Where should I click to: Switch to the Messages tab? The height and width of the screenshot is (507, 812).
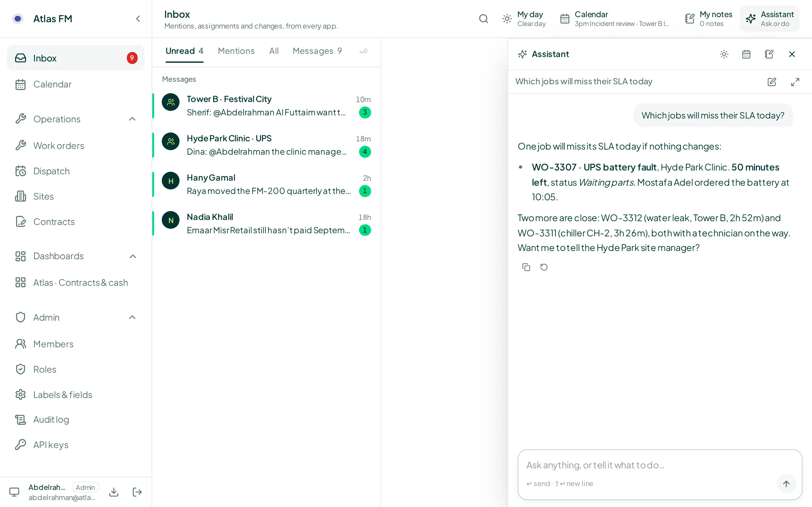(317, 51)
